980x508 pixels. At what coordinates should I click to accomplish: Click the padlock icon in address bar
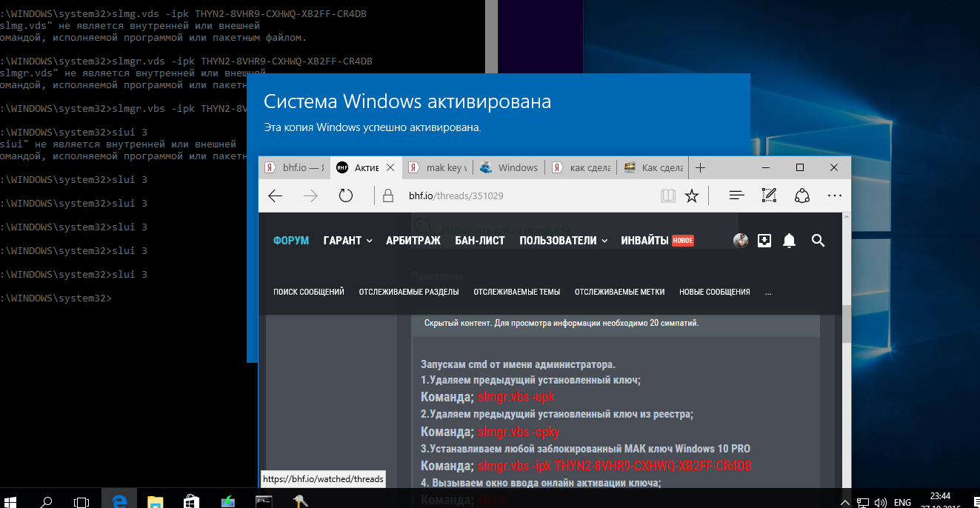click(x=387, y=196)
